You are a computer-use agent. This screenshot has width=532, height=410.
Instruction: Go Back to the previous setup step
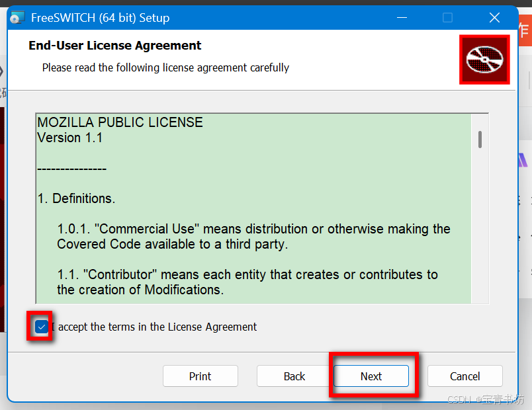click(294, 376)
